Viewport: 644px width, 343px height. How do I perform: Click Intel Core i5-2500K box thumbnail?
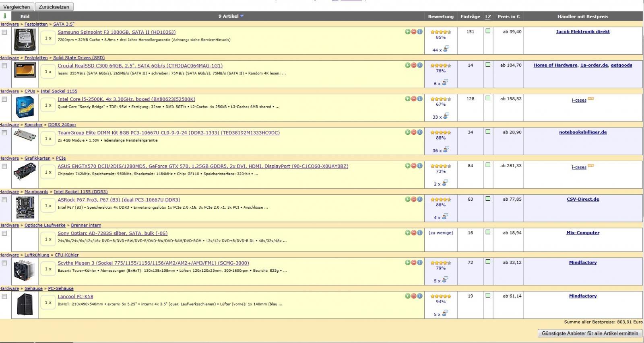pos(25,107)
